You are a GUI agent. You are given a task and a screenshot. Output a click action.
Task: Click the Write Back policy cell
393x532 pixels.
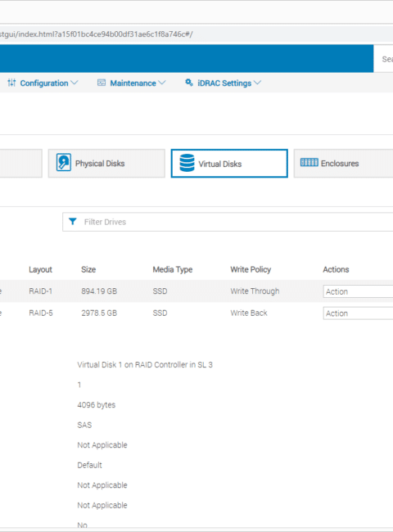point(249,313)
